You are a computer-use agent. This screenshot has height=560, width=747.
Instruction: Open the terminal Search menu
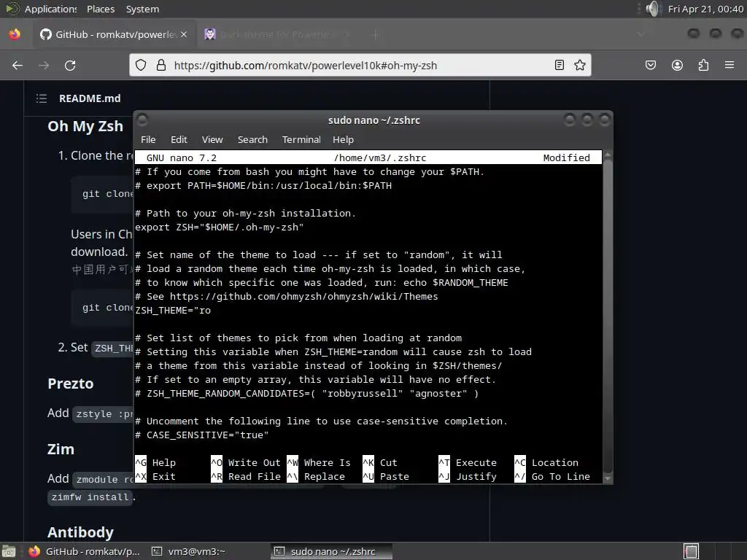point(252,139)
